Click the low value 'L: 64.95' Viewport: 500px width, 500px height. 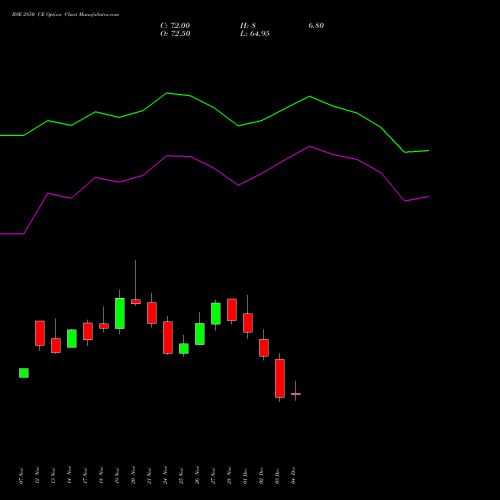[x=255, y=34]
